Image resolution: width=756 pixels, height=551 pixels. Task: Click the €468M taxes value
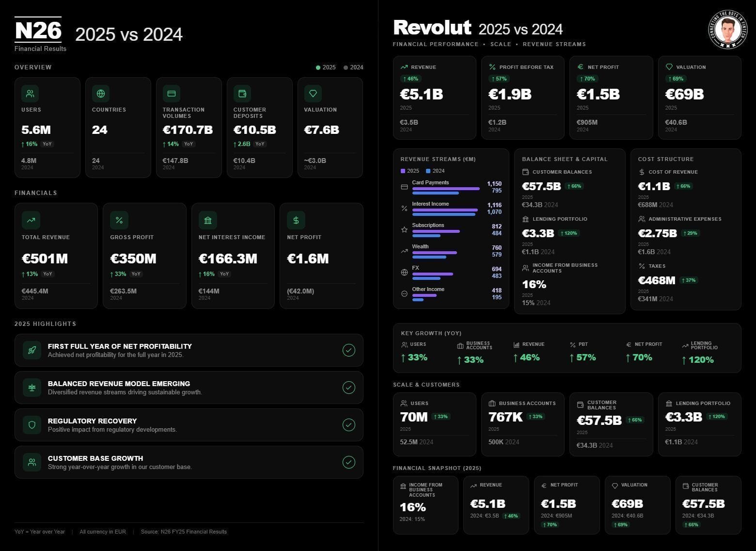pyautogui.click(x=657, y=280)
